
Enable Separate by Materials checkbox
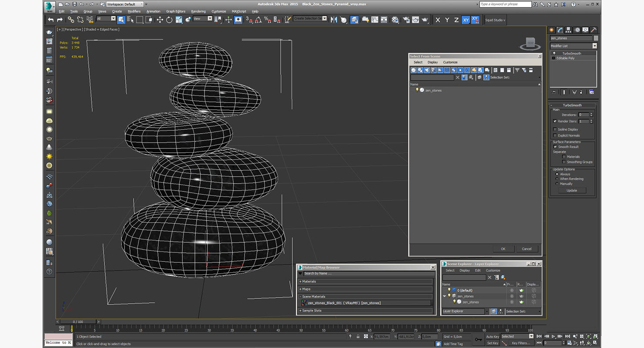click(x=564, y=157)
